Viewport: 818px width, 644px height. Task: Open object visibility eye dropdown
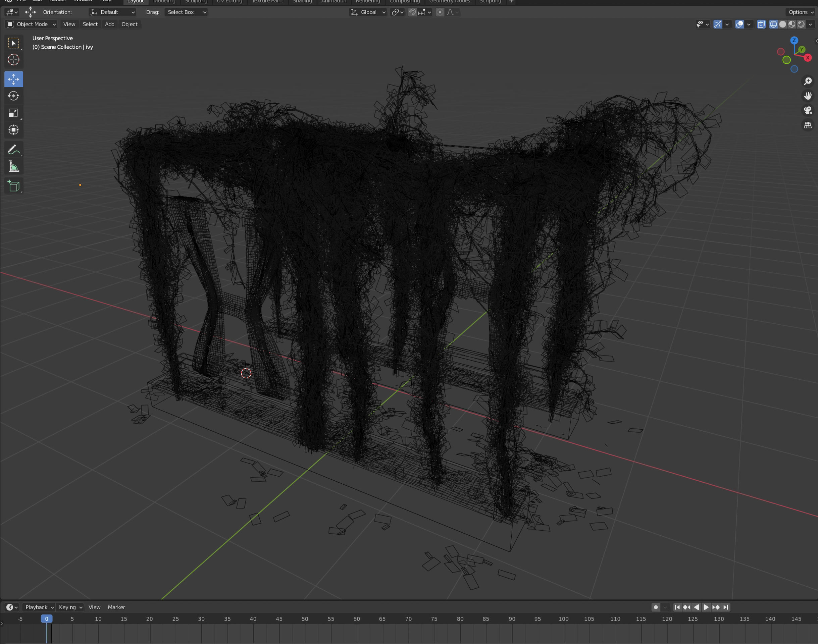[703, 24]
